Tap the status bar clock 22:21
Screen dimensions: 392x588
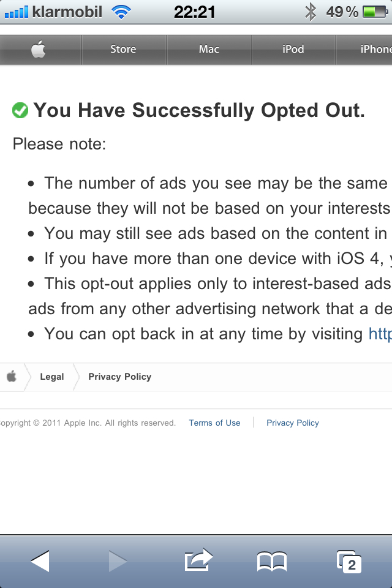(194, 12)
